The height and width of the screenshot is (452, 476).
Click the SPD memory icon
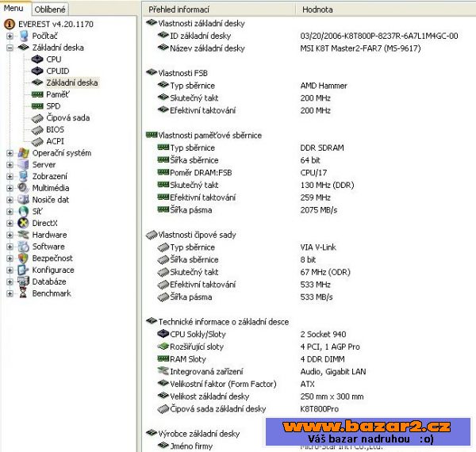point(37,106)
